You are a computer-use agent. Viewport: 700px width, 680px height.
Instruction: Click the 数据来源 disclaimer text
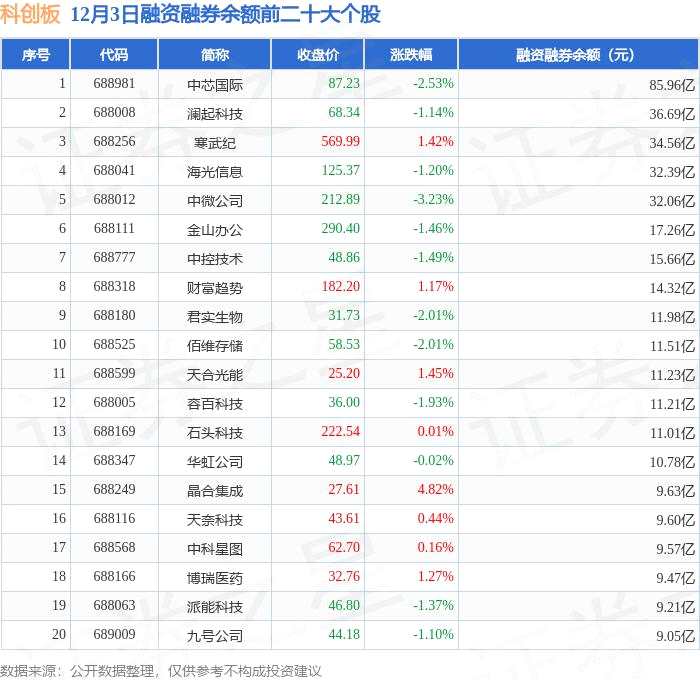(161, 671)
